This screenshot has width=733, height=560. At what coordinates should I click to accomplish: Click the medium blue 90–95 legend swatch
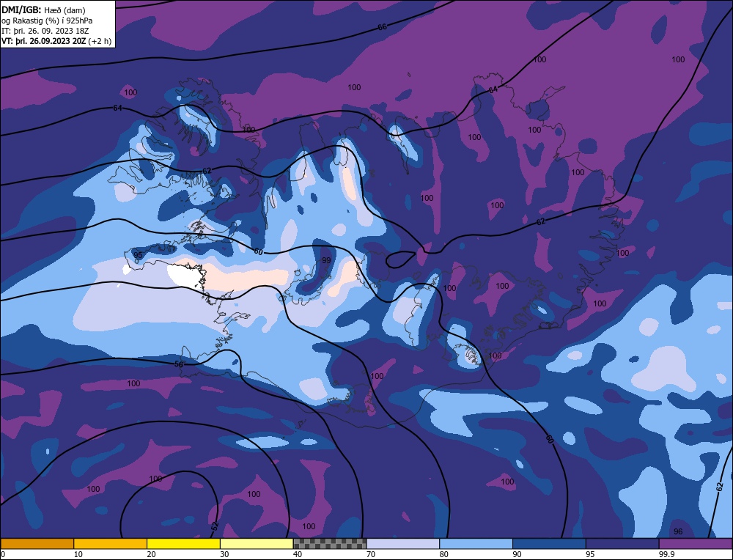(x=549, y=544)
